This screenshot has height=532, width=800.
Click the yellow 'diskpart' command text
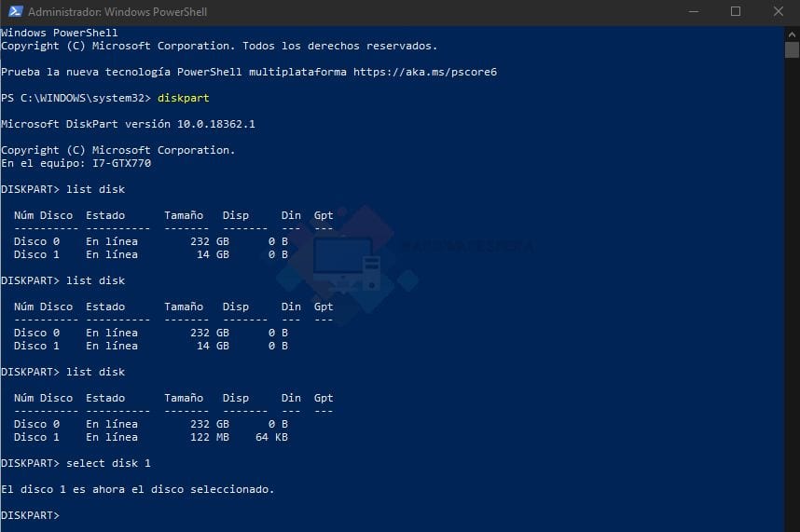click(x=183, y=98)
